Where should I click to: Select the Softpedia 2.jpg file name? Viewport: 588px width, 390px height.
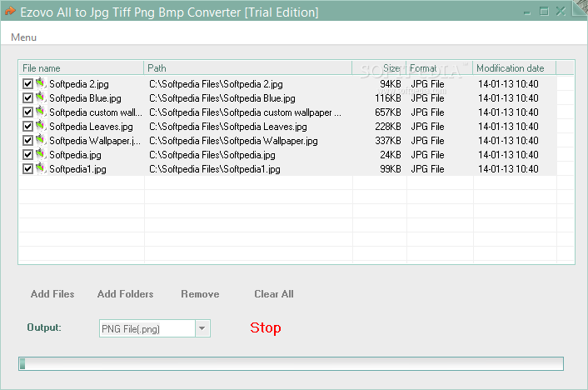coord(79,83)
